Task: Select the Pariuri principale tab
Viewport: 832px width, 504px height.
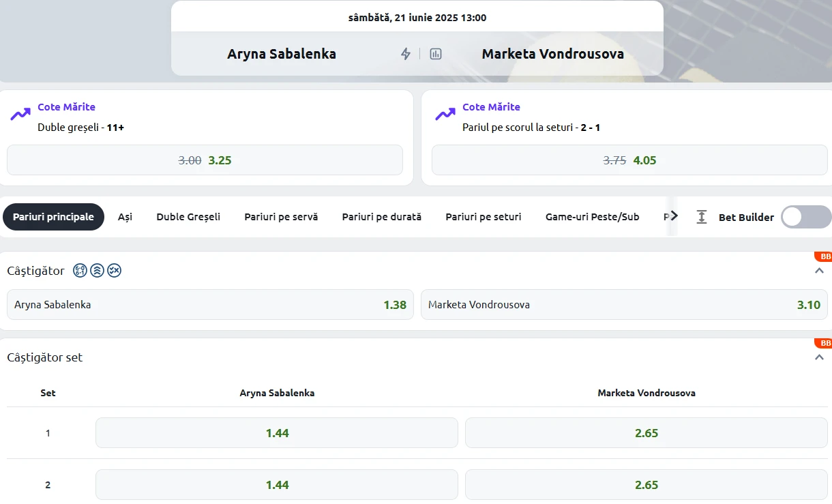Action: tap(53, 217)
